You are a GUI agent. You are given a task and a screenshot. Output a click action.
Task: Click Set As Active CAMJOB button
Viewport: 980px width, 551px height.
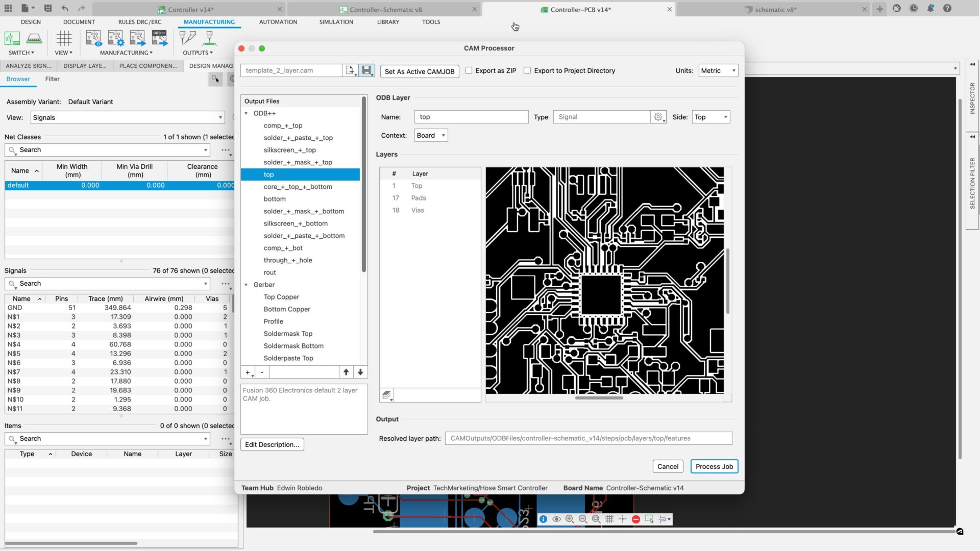pos(419,71)
